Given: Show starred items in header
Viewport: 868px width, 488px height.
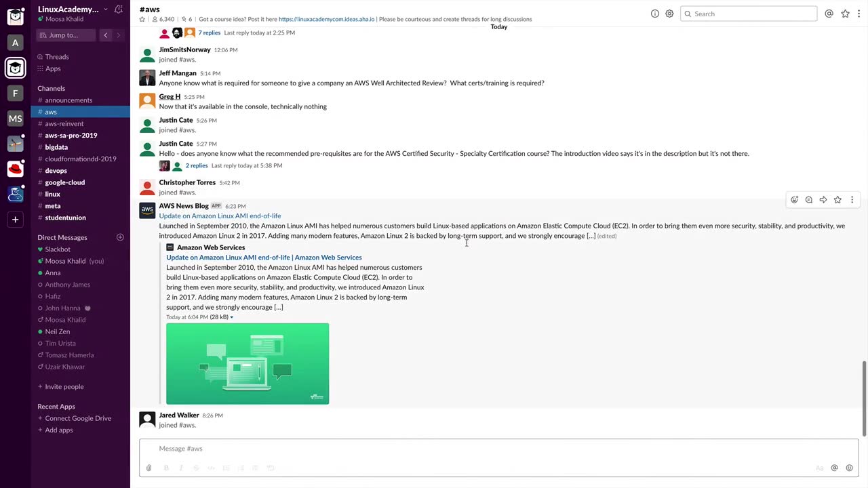Looking at the screenshot, I should pyautogui.click(x=845, y=14).
